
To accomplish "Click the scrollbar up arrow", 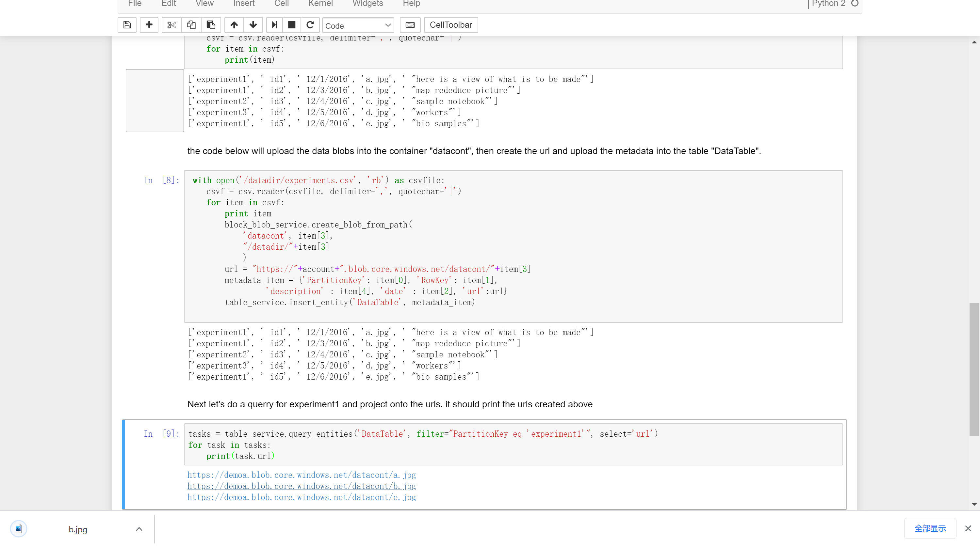I will tap(974, 42).
